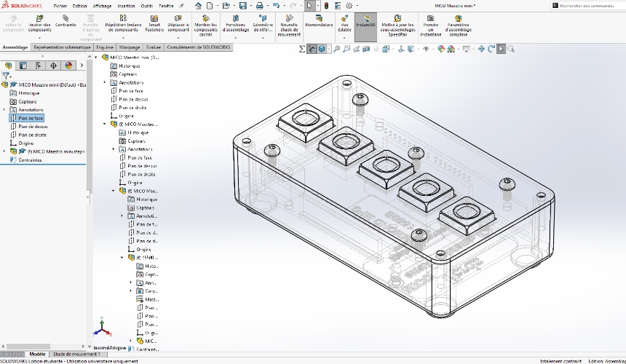
Task: Open Fonctions d'assemblage
Action: coord(236,23)
